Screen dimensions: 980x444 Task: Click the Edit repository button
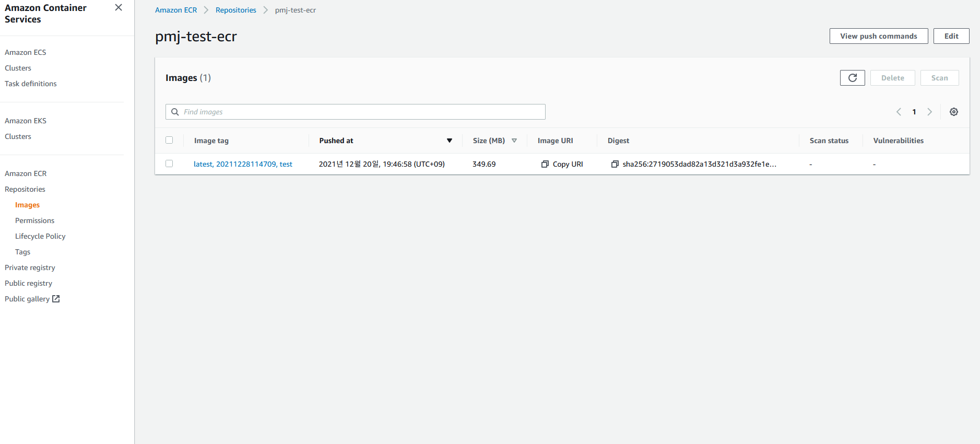click(x=951, y=36)
